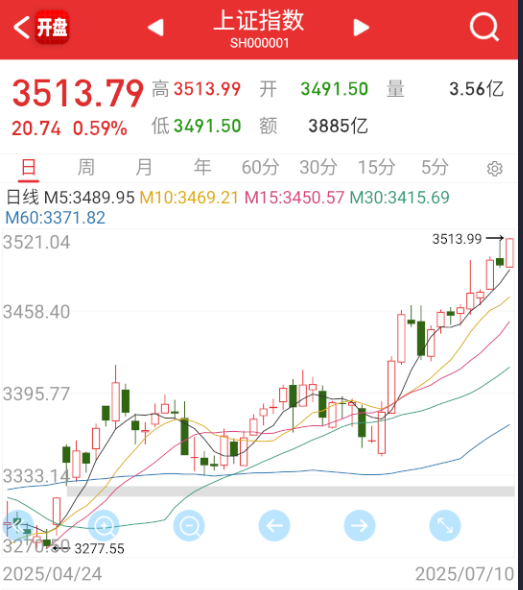
Task: Select the 年 yearly tab
Action: pos(202,167)
